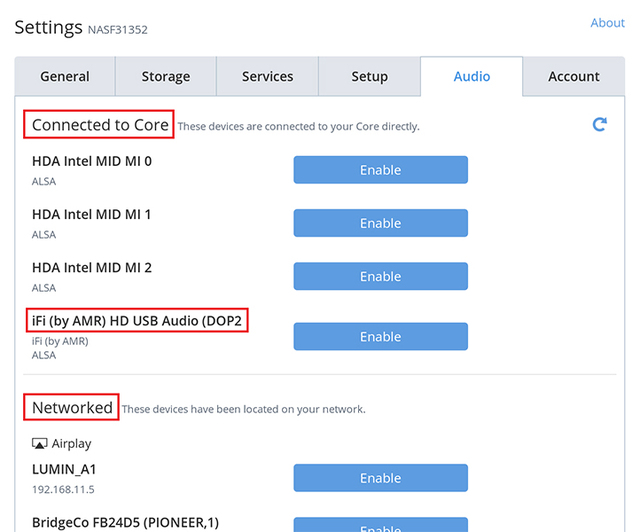Click the Networked section heading
This screenshot has width=640, height=532.
pyautogui.click(x=72, y=407)
